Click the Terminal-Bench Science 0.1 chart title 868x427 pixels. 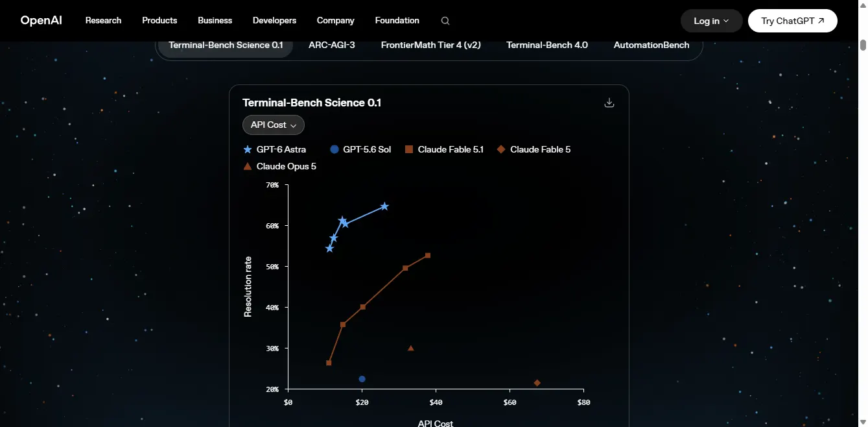pos(312,103)
